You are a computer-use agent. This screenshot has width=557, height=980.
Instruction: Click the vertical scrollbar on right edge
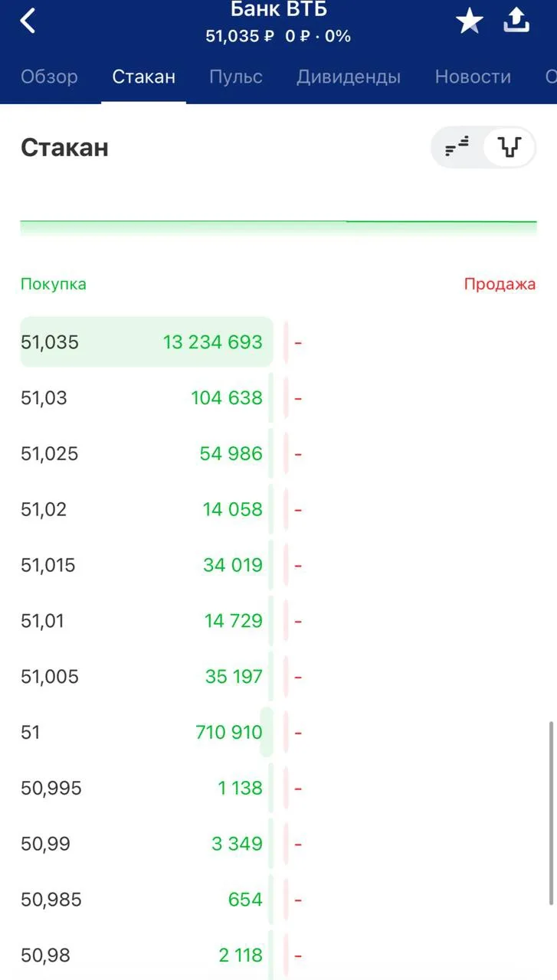(552, 813)
